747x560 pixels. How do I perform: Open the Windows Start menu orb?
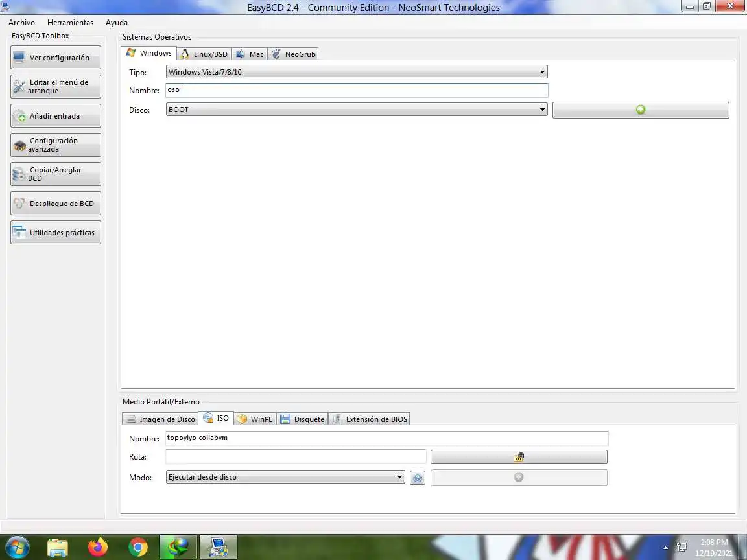[x=18, y=547]
